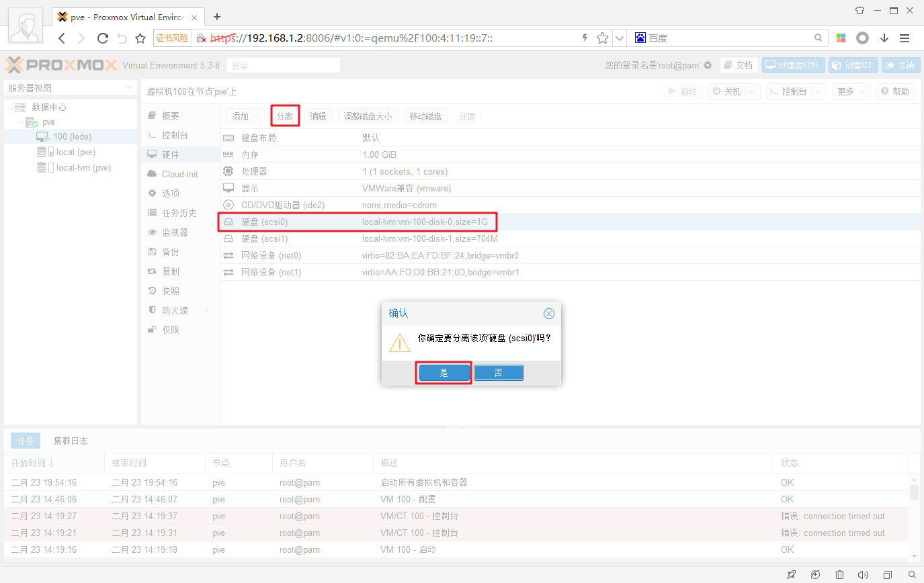Open new browser tab with plus
The image size is (924, 583).
217,17
